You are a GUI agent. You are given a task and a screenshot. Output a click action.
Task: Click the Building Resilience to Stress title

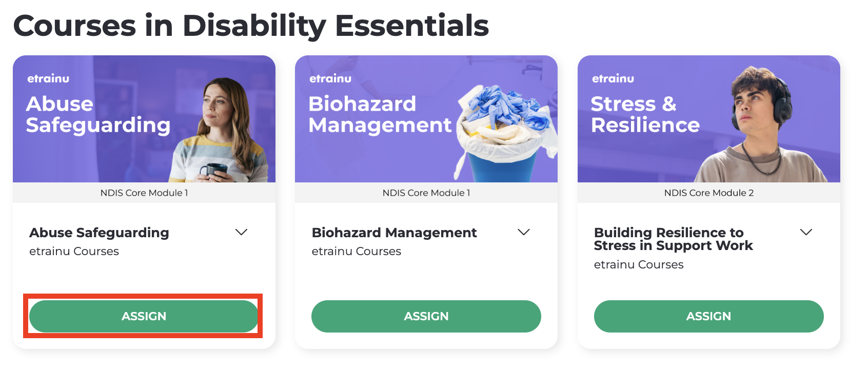[673, 239]
